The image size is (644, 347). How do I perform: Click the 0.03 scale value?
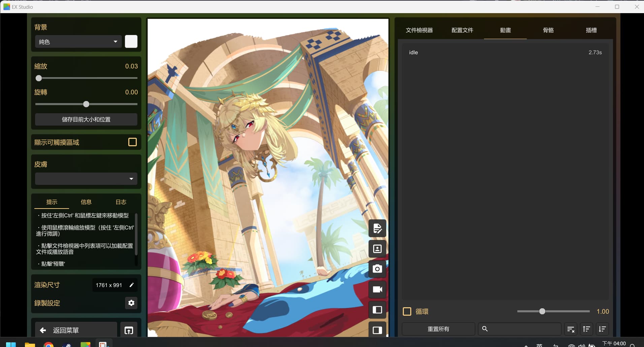tap(131, 66)
